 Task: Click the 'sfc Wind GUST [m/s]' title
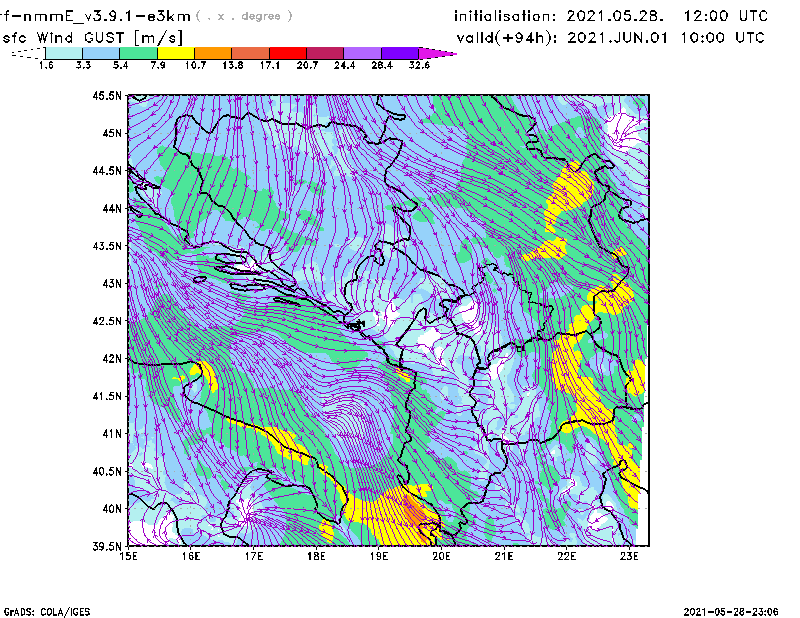point(92,38)
